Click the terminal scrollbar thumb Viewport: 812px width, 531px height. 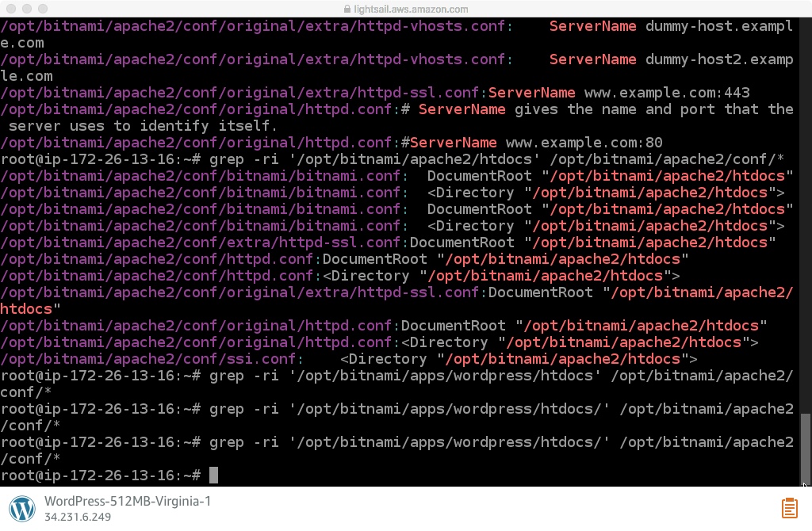point(805,448)
